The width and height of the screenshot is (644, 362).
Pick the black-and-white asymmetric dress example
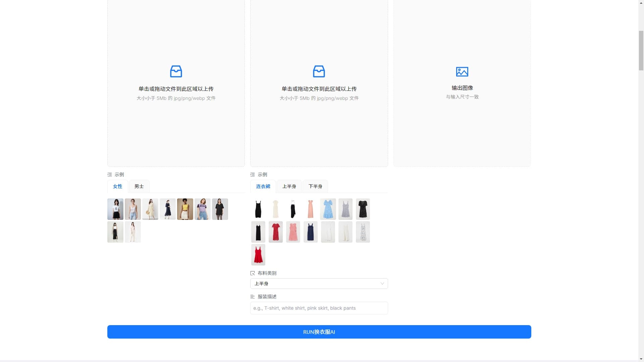293,209
